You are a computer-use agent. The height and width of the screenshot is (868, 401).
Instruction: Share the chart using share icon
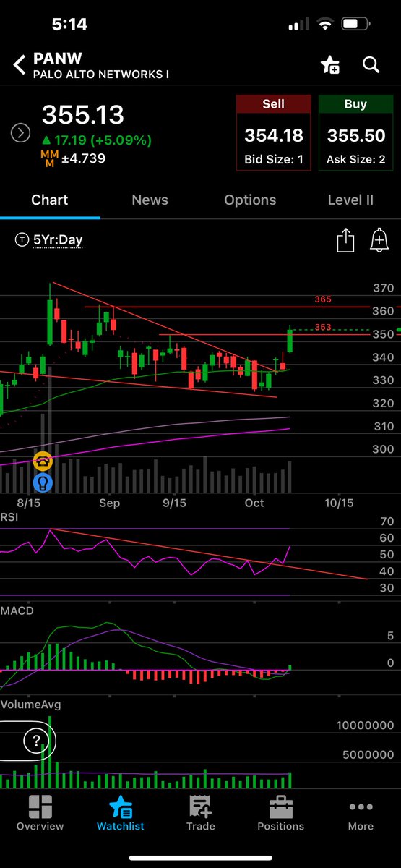click(345, 240)
